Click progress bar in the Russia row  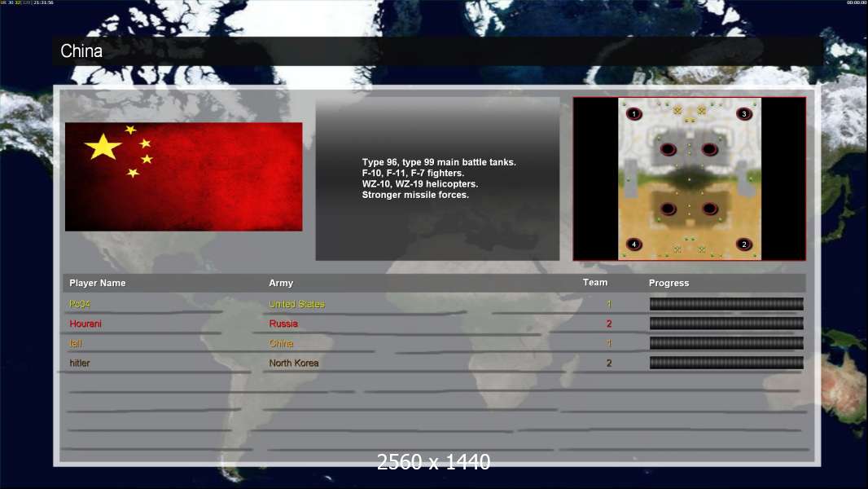(x=726, y=324)
